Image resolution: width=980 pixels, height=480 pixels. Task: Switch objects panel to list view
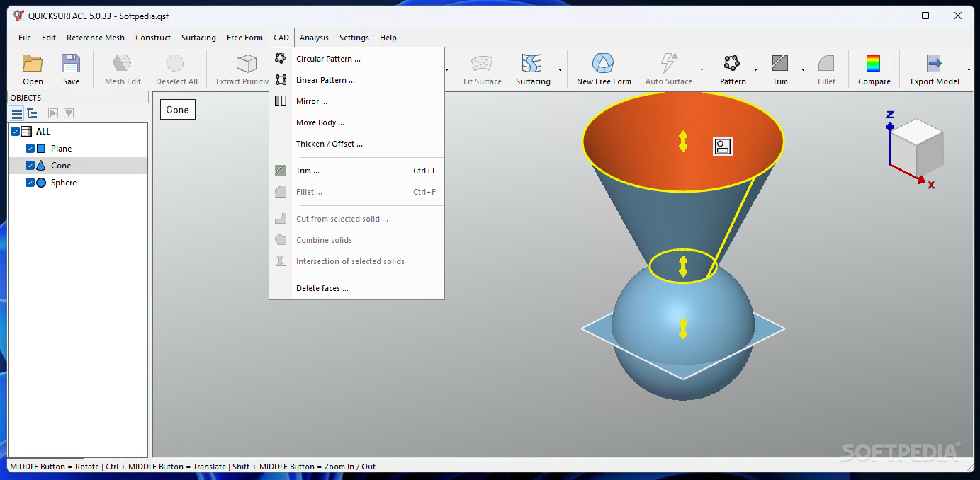point(16,113)
